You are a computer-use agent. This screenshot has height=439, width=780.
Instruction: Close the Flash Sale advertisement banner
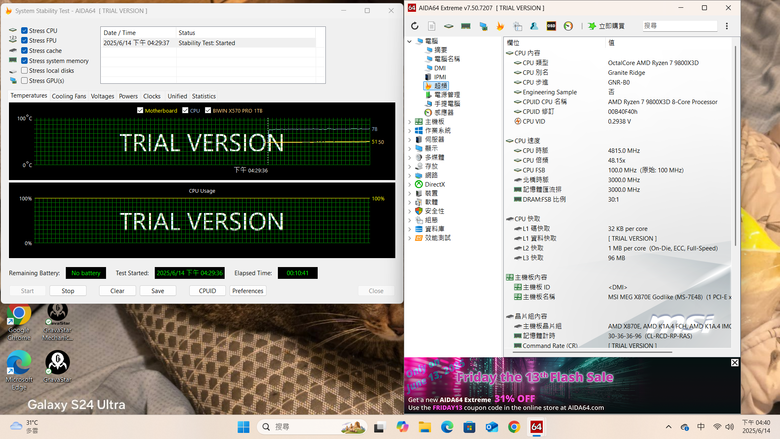[x=735, y=363]
